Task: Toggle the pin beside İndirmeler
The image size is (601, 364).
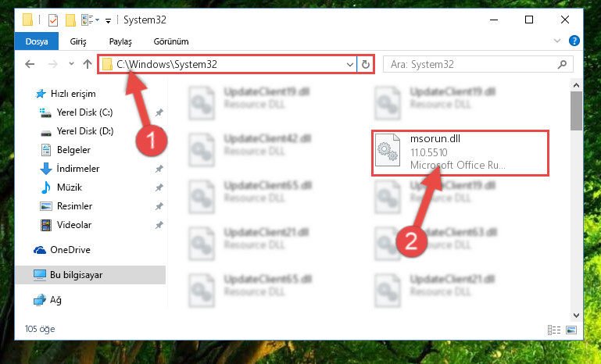Action: pyautogui.click(x=159, y=169)
